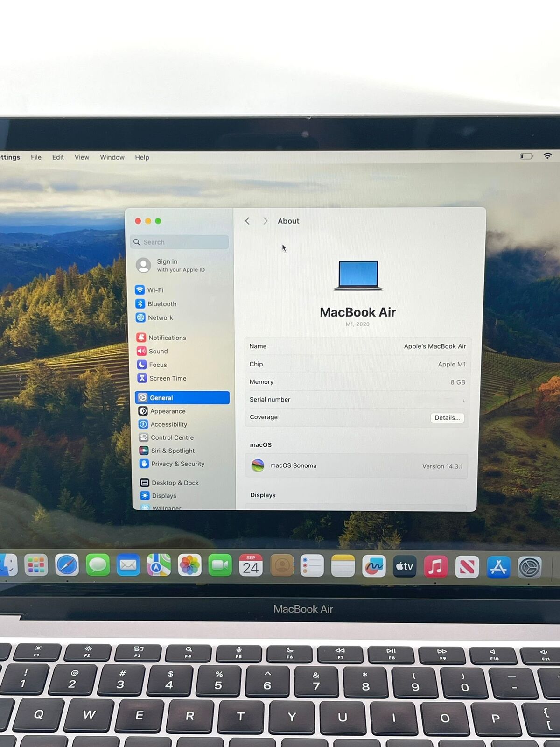Open the View menu

click(82, 157)
